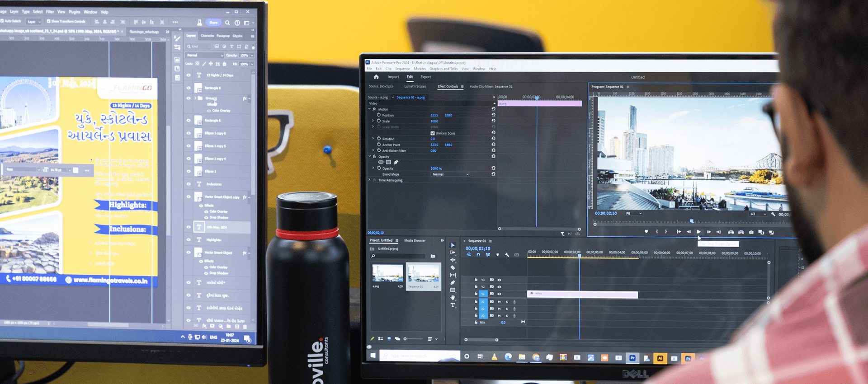Uncheck the Uniform Scale checkbox

pyautogui.click(x=433, y=133)
